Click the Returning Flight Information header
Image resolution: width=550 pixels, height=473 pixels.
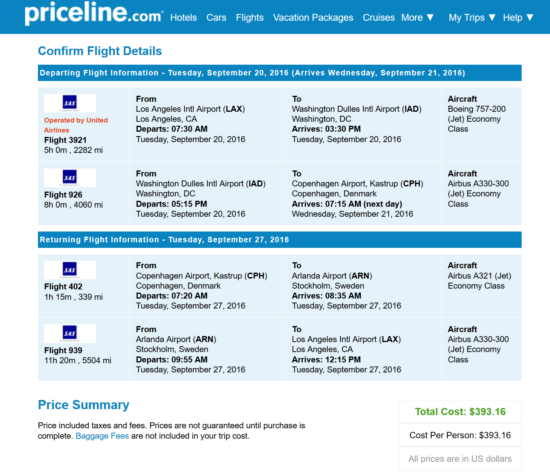tap(280, 240)
